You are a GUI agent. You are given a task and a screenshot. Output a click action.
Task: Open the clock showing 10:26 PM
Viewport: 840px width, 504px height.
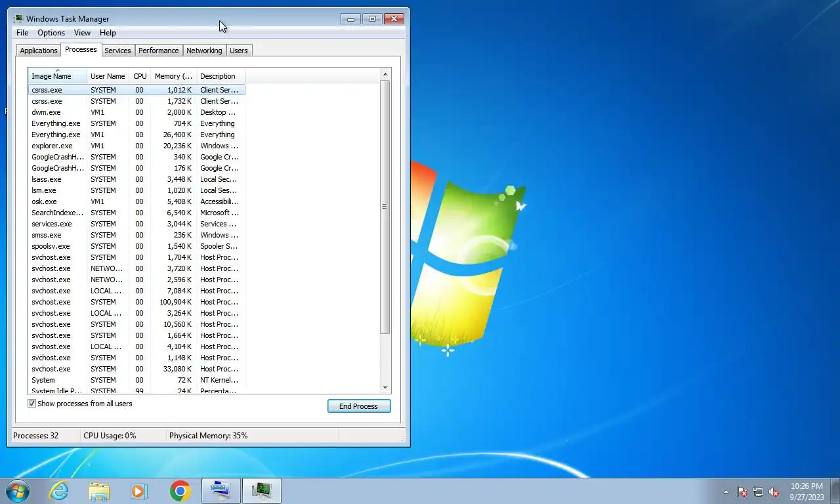click(807, 492)
